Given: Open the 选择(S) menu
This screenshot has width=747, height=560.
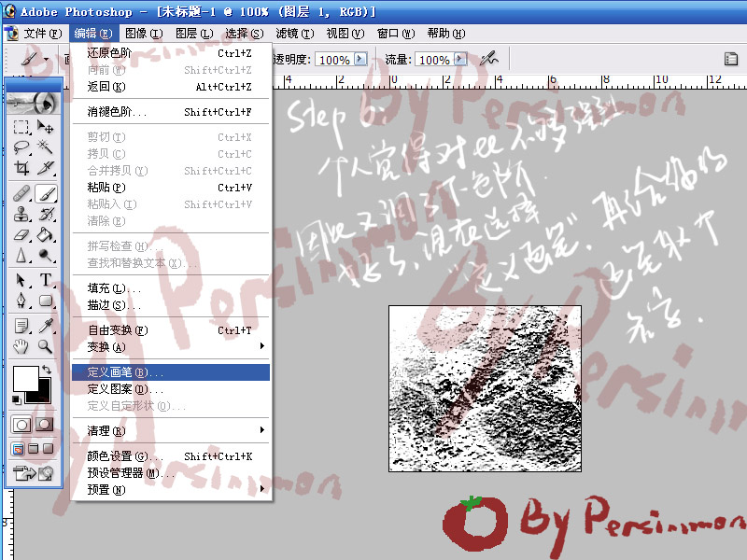Looking at the screenshot, I should [244, 34].
